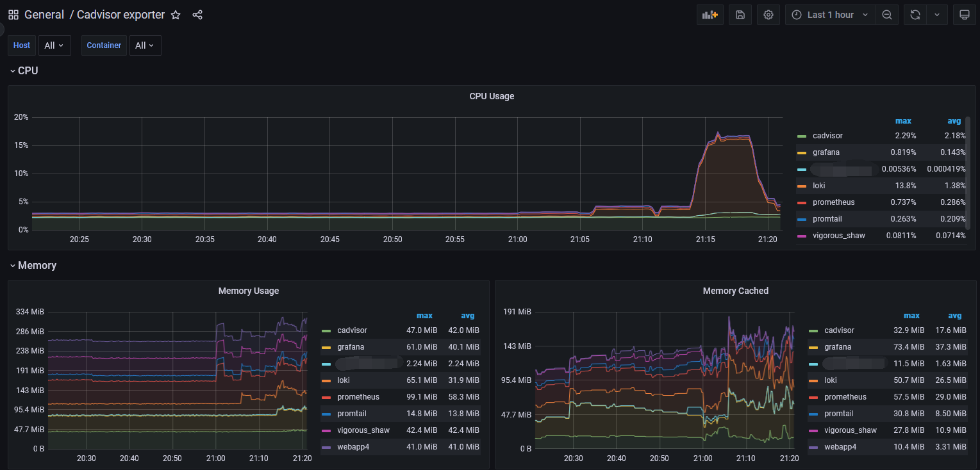Open the CPU Usage panel title menu
The width and height of the screenshot is (980, 470).
tap(492, 96)
